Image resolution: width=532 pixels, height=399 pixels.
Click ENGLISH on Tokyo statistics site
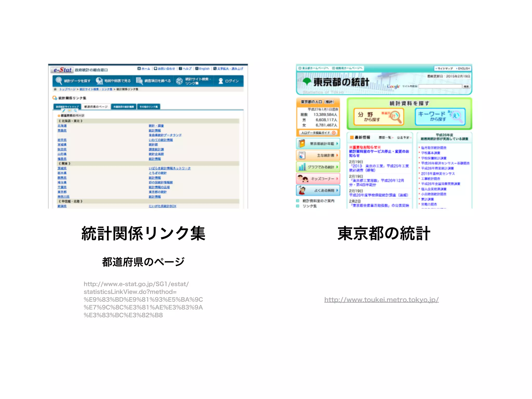463,68
